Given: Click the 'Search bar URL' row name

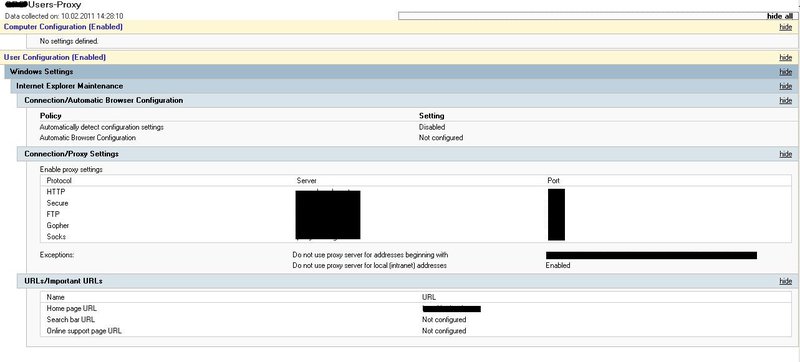Looking at the screenshot, I should click(x=70, y=320).
